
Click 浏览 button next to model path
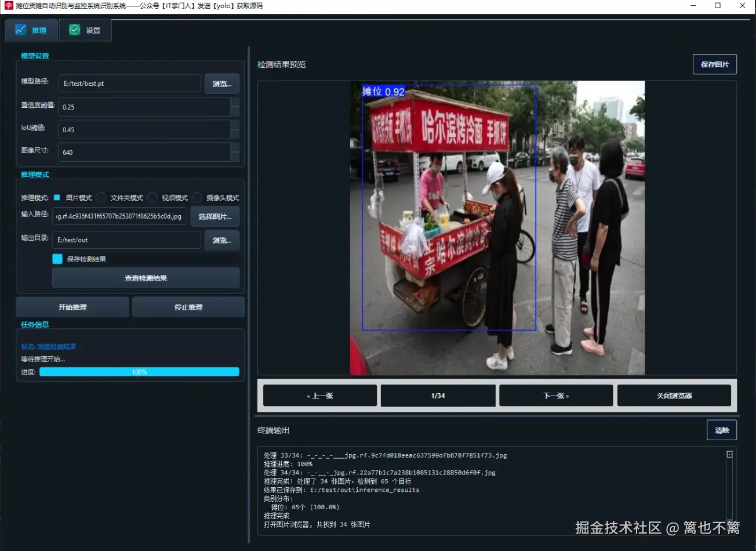click(222, 84)
